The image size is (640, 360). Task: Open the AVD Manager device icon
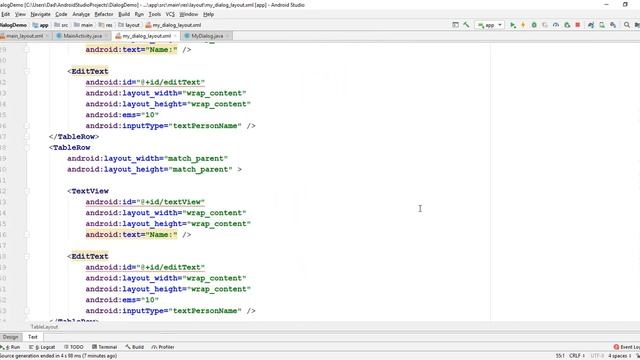[602, 25]
